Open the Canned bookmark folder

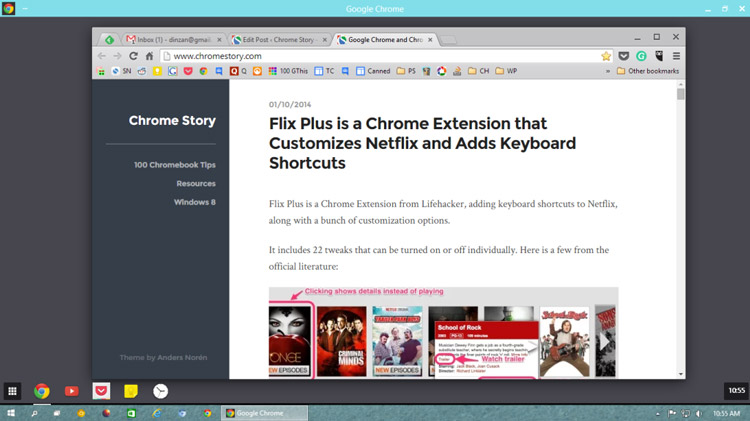click(x=373, y=71)
